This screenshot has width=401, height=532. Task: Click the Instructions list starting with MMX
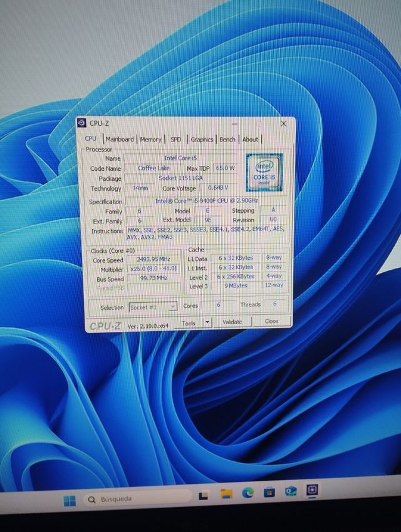(x=206, y=233)
